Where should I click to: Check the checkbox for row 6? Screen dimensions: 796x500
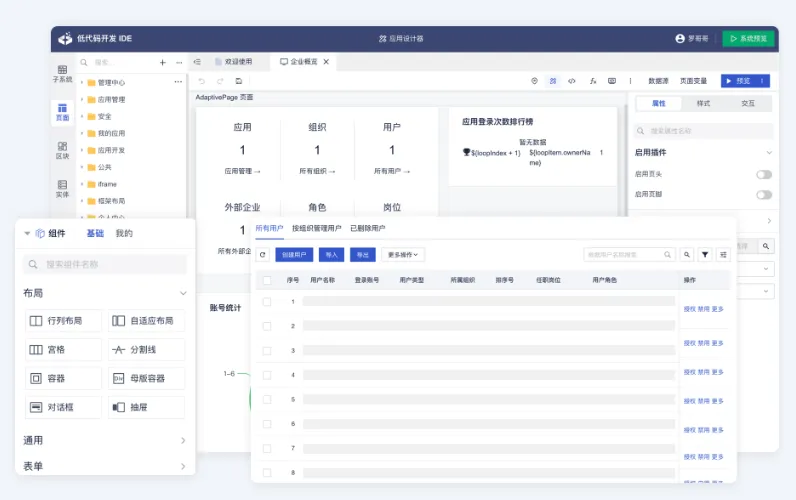tap(267, 424)
